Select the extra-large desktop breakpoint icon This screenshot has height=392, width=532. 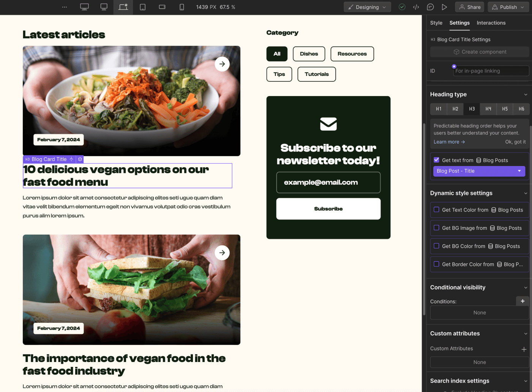[x=84, y=7]
